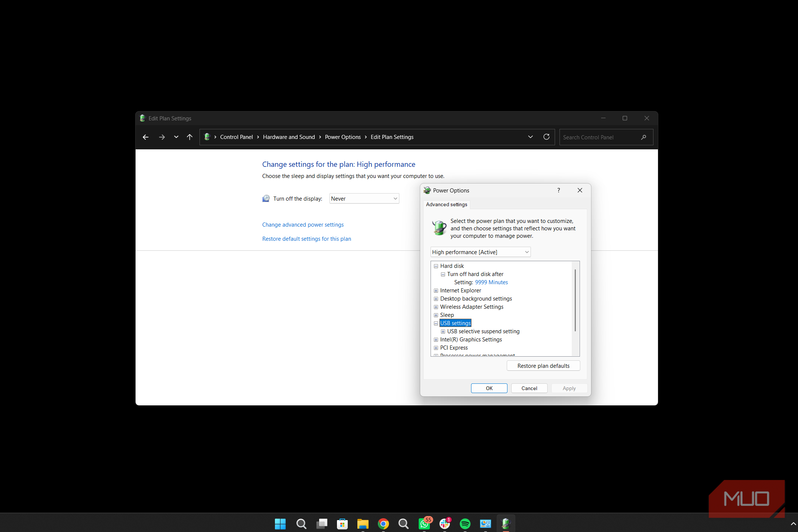Click the Restore plan defaults button

pyautogui.click(x=543, y=366)
